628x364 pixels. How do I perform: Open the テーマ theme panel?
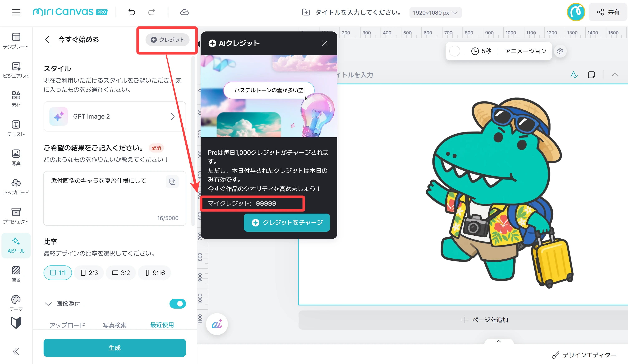tap(16, 303)
